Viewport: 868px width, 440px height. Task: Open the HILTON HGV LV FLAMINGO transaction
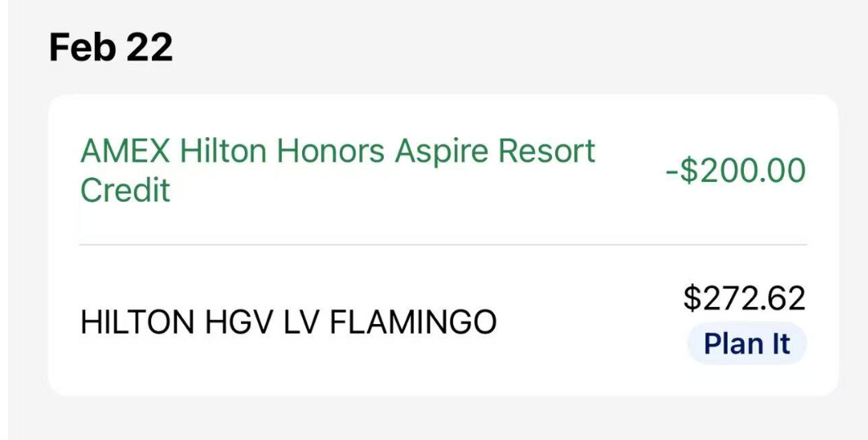288,322
